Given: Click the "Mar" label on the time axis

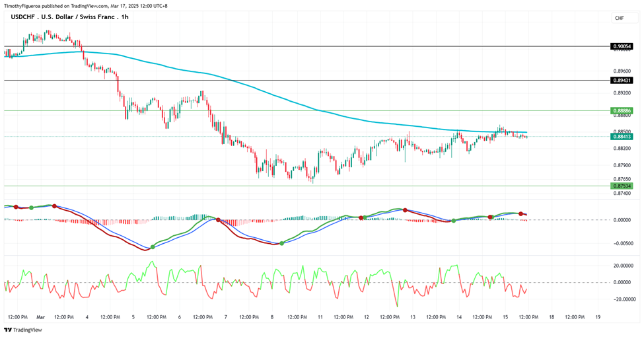Looking at the screenshot, I should 40,317.
